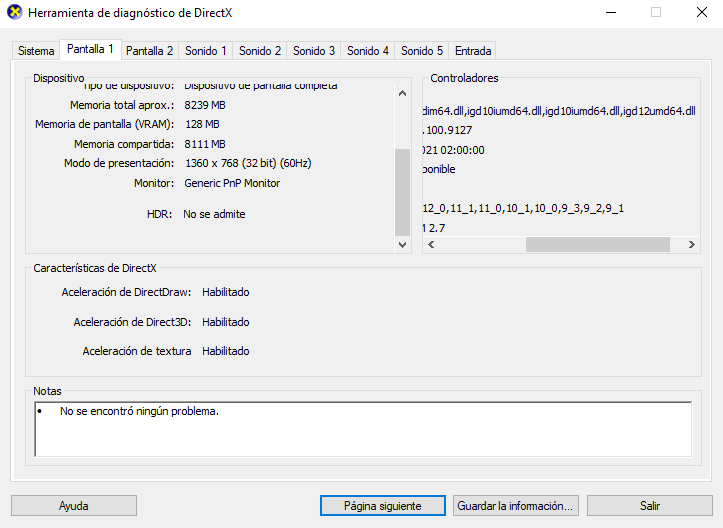Close the DirectX diagnostic window
This screenshot has height=528, width=723.
702,12
